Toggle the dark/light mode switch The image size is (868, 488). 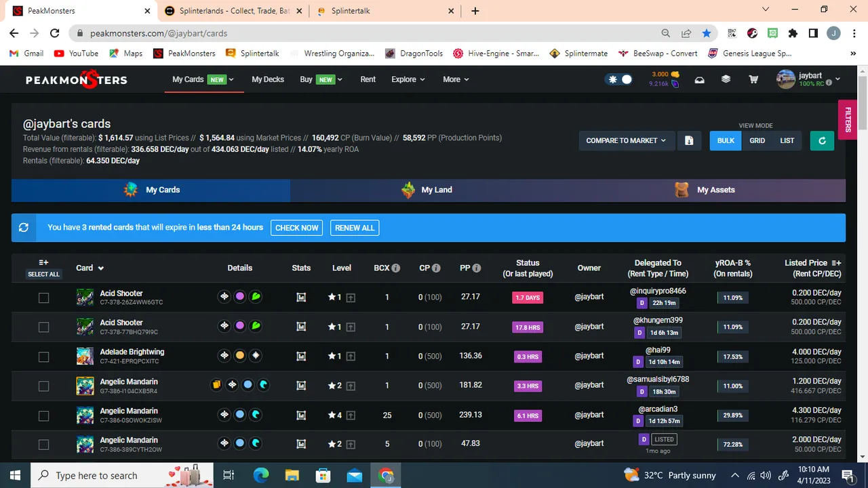coord(619,79)
